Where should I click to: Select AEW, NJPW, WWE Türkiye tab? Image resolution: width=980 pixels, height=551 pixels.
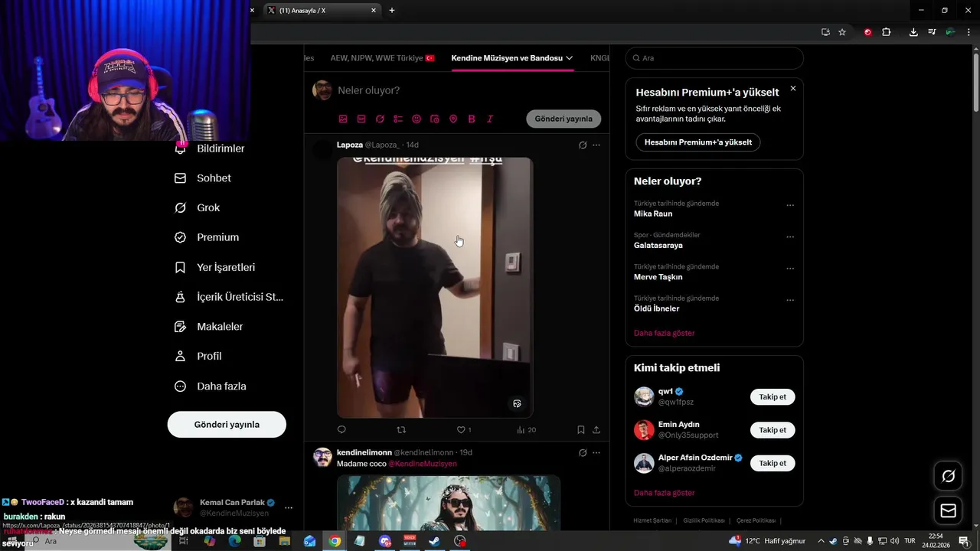point(382,57)
